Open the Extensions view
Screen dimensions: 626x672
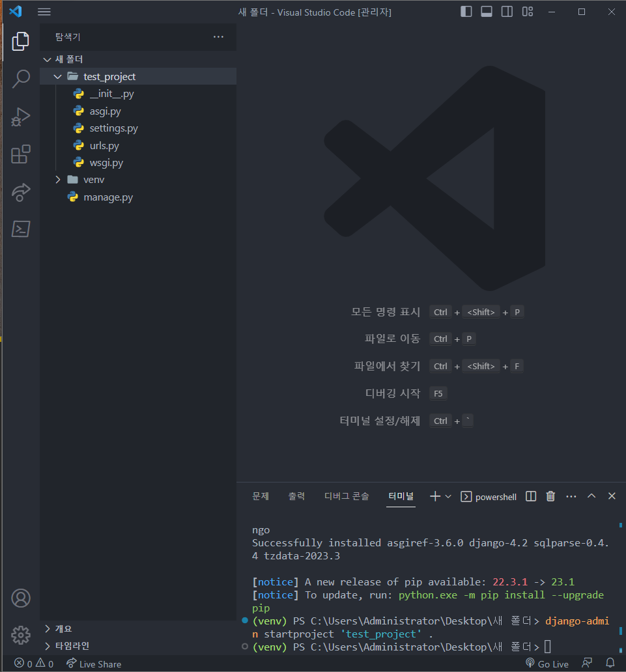click(x=20, y=154)
